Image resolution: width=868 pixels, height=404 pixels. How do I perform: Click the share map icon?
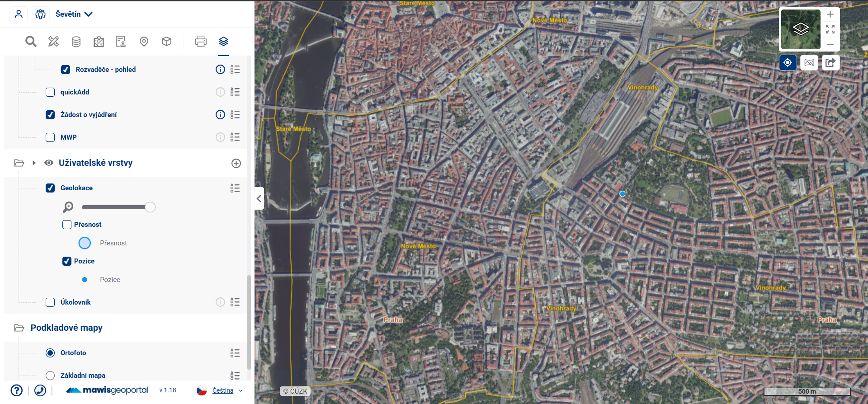[x=830, y=62]
